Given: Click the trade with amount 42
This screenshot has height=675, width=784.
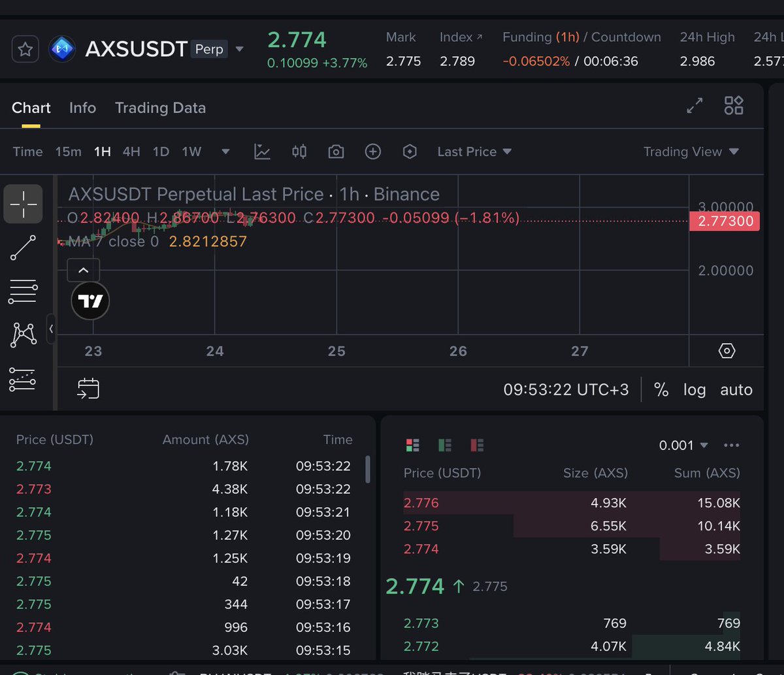Looking at the screenshot, I should point(184,581).
